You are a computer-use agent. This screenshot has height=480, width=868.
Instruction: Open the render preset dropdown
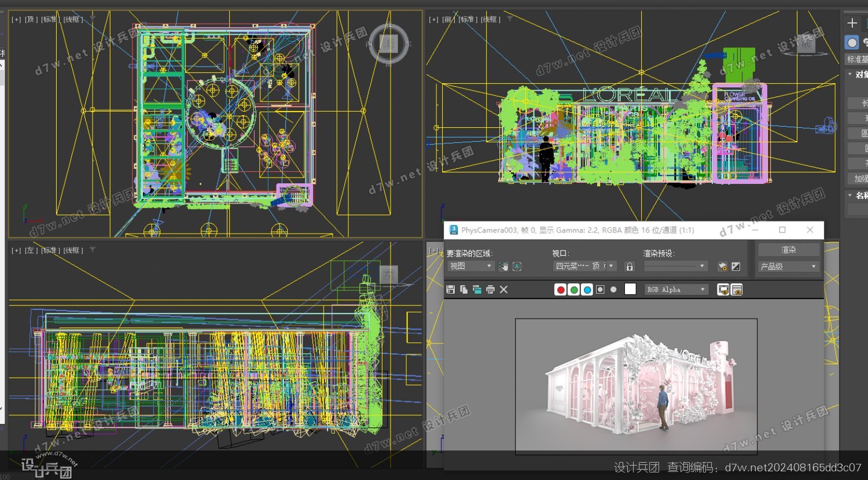pos(676,266)
